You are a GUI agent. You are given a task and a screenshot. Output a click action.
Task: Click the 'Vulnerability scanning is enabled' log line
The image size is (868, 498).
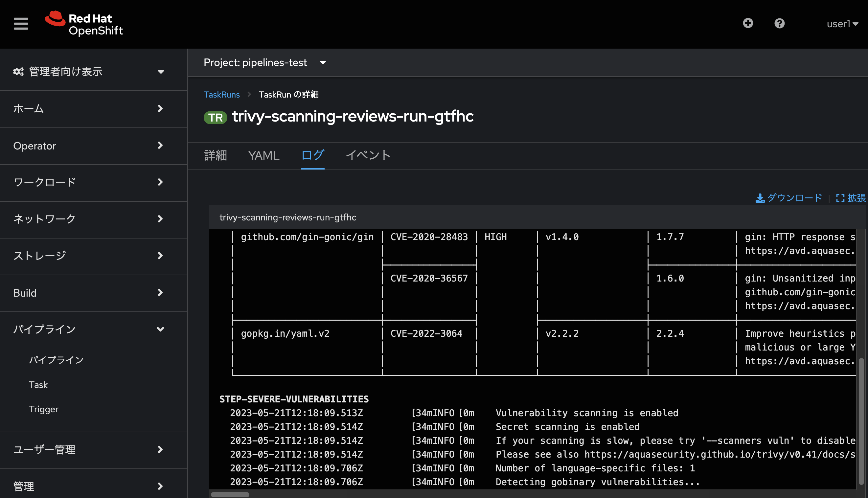tap(586, 413)
